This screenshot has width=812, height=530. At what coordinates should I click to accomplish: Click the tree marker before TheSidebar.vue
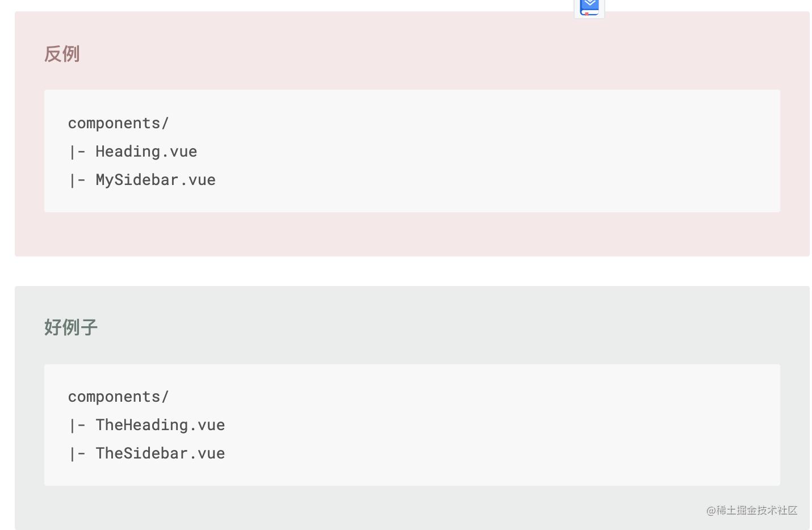(x=77, y=454)
